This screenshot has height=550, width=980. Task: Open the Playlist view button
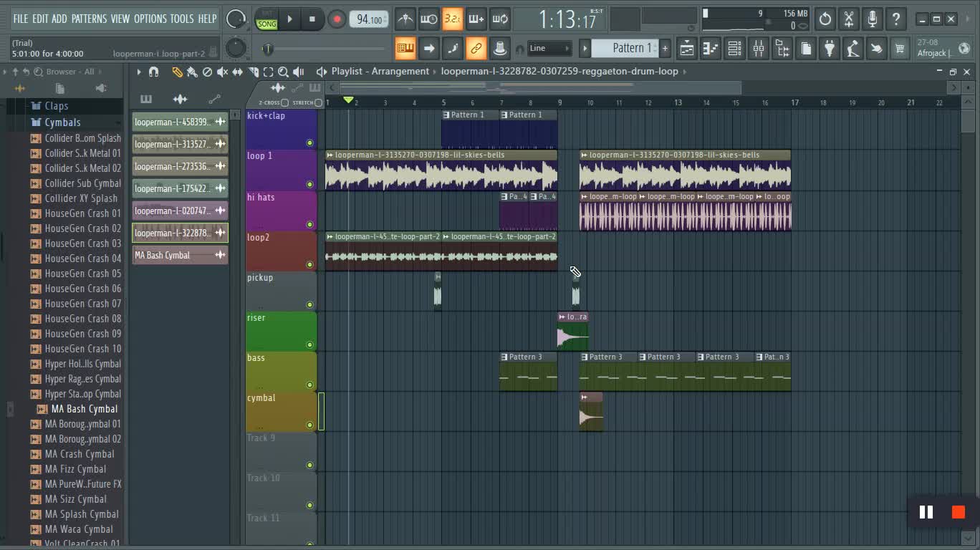(x=686, y=49)
